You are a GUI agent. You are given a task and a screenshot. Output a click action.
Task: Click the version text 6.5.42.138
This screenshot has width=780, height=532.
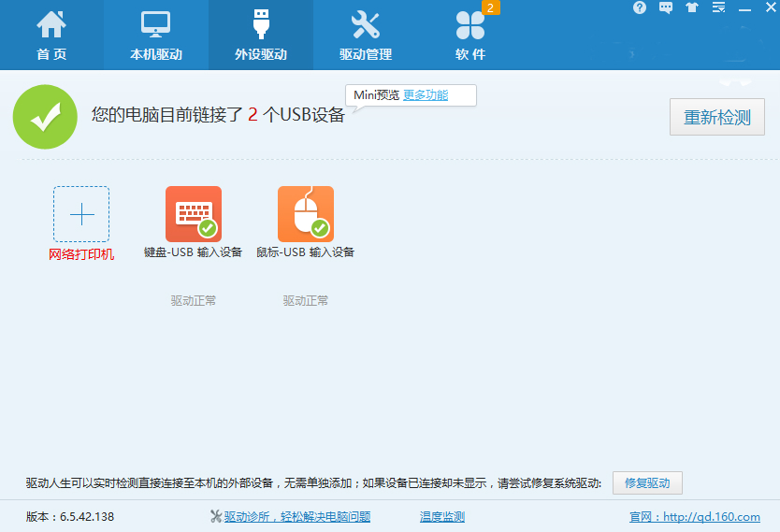click(x=69, y=517)
